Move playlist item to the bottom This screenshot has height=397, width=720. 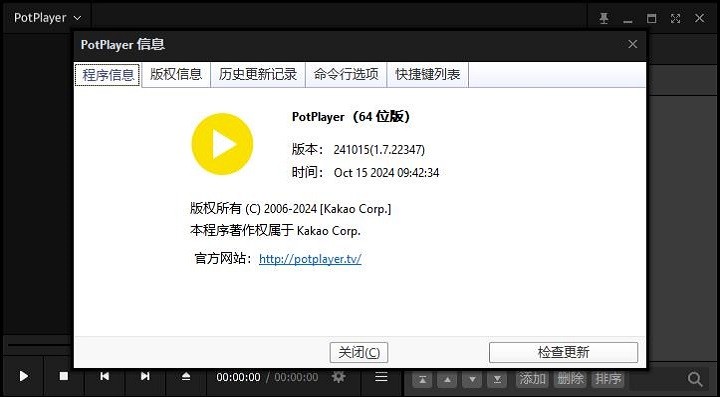(x=497, y=380)
